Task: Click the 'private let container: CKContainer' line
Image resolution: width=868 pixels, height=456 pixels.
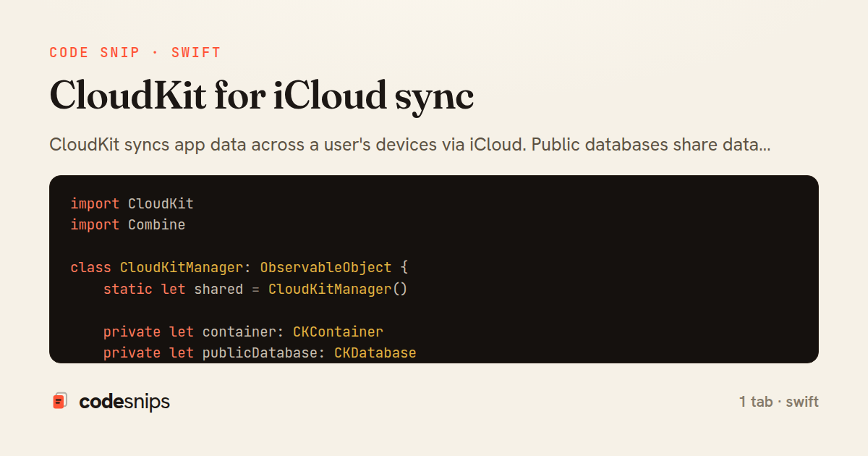Action: (x=243, y=332)
